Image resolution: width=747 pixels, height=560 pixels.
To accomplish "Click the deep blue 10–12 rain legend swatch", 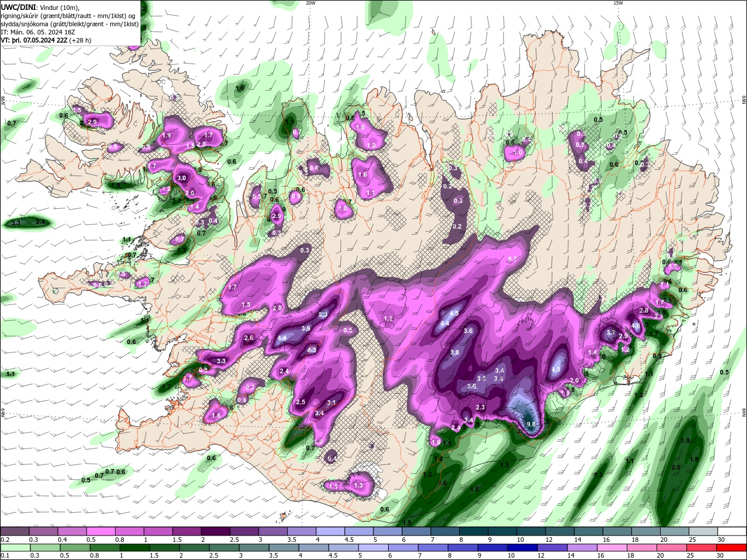I will 523,548.
